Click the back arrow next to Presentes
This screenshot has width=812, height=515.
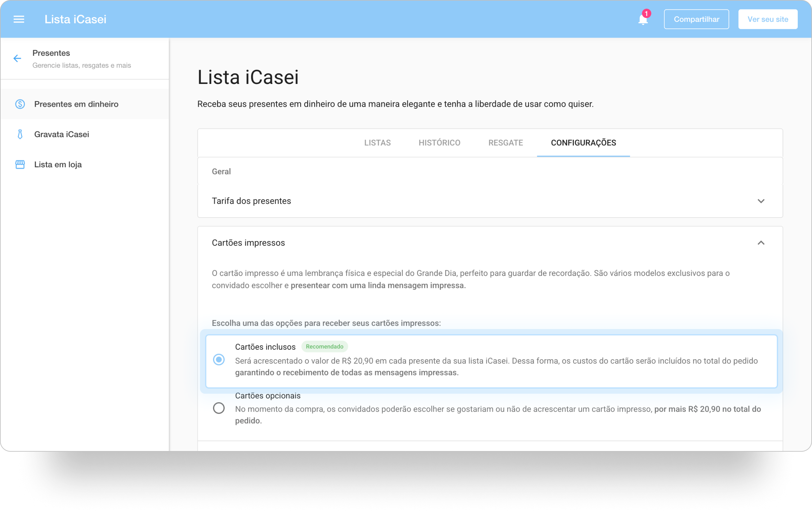pos(17,59)
